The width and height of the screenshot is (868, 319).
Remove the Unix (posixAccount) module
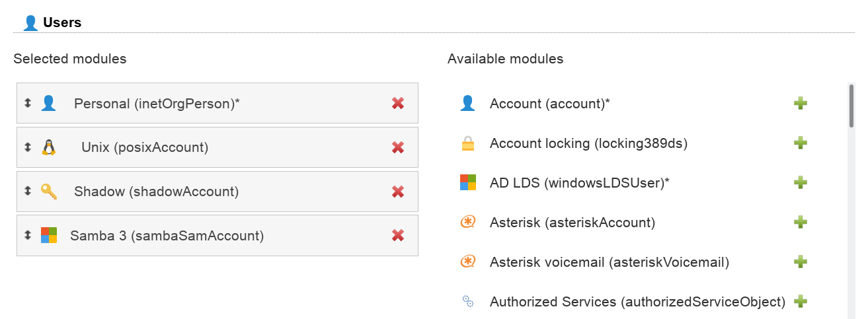coord(398,147)
